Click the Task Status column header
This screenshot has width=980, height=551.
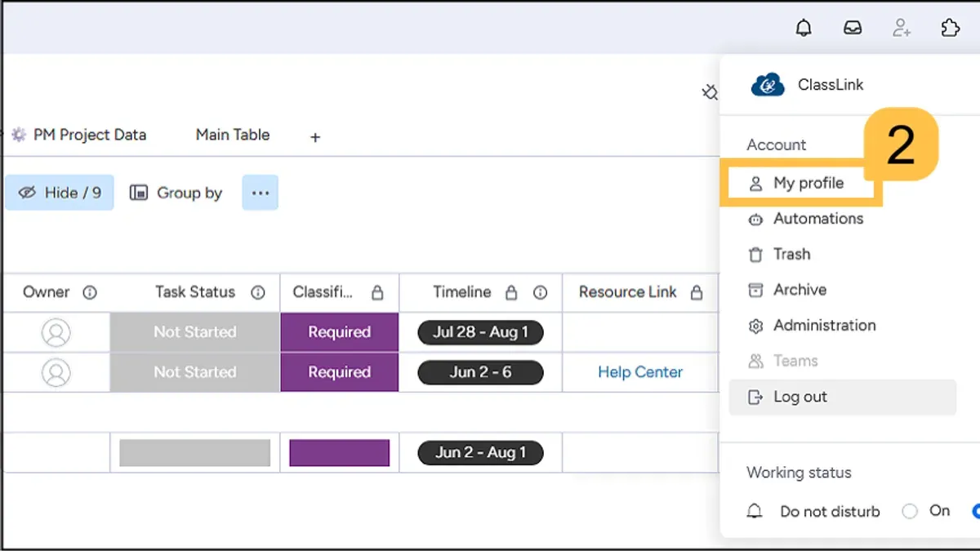195,292
